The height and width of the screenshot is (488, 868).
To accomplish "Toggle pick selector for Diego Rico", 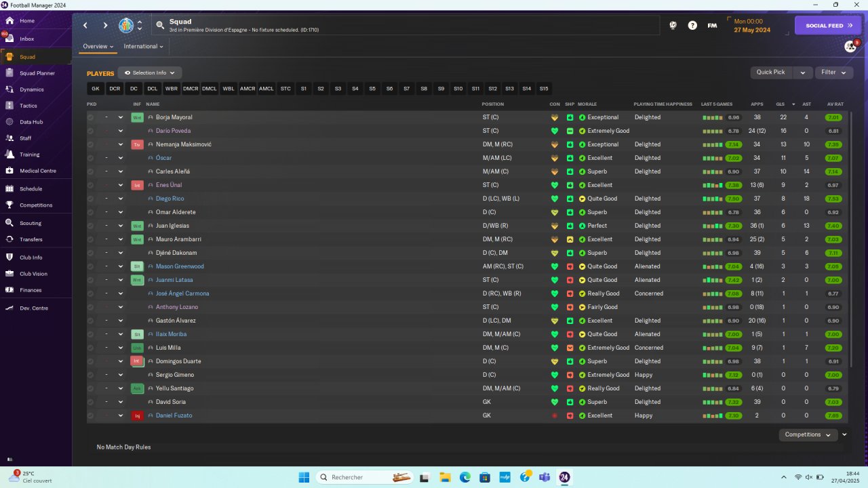I will 90,199.
